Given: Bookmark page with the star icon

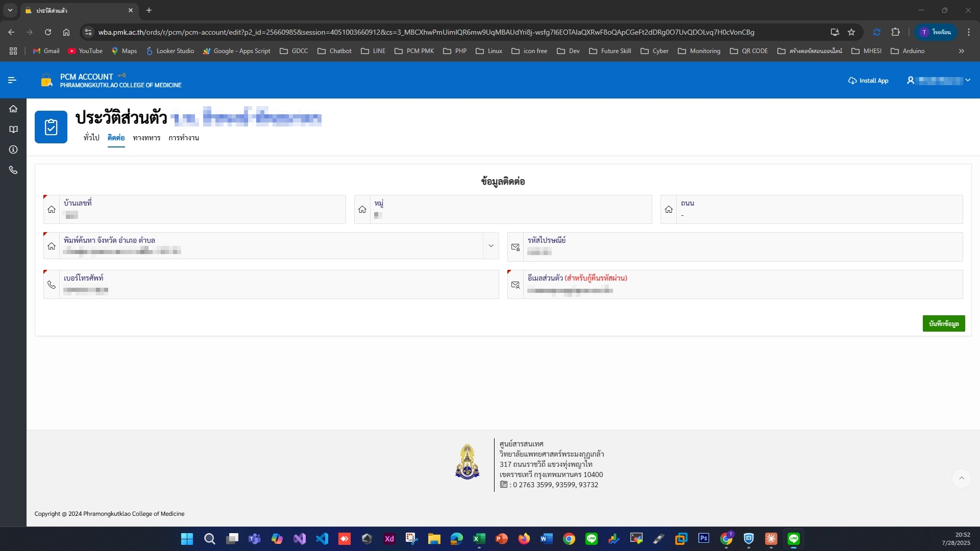Looking at the screenshot, I should 851,32.
